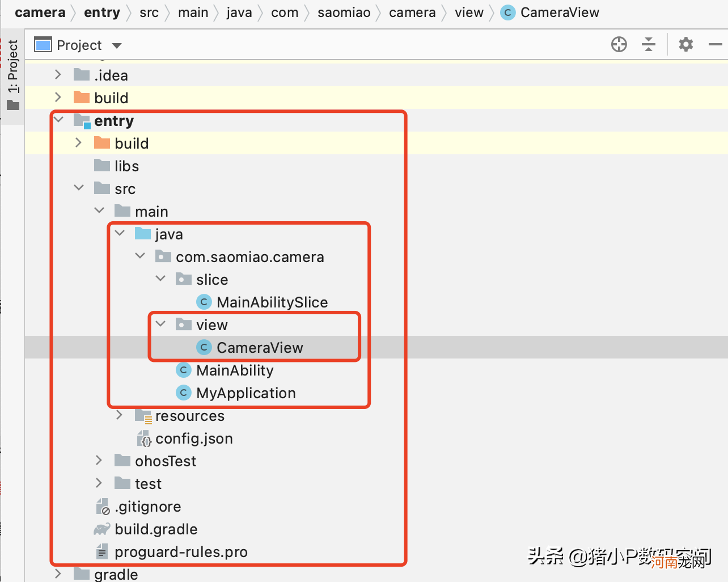Click camera in the breadcrumb bar
This screenshot has height=582, width=728.
40,12
